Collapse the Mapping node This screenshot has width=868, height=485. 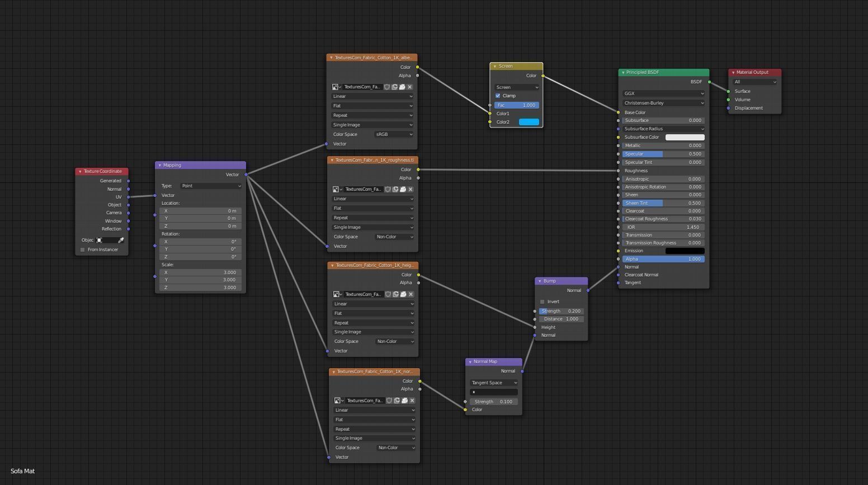click(160, 166)
